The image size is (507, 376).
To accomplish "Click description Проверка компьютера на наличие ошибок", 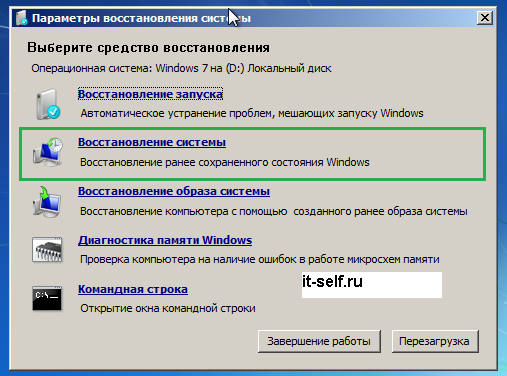I will point(260,259).
